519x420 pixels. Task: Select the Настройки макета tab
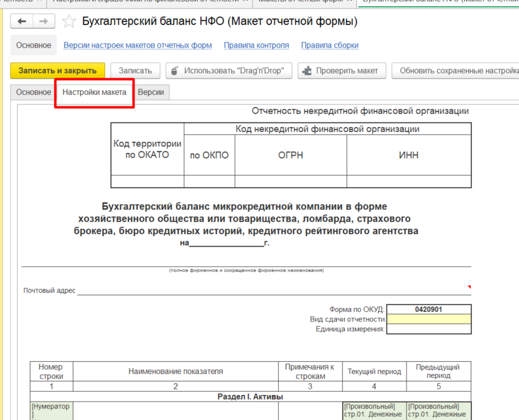tap(94, 92)
